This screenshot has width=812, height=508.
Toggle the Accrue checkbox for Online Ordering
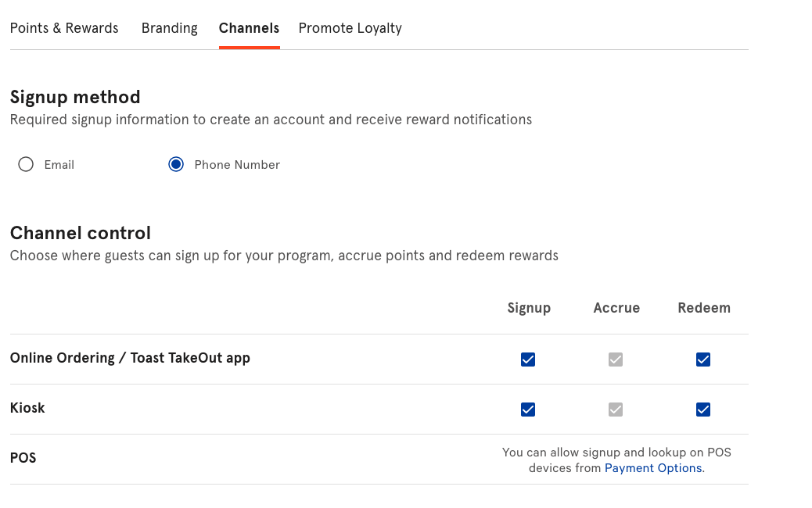[616, 360]
